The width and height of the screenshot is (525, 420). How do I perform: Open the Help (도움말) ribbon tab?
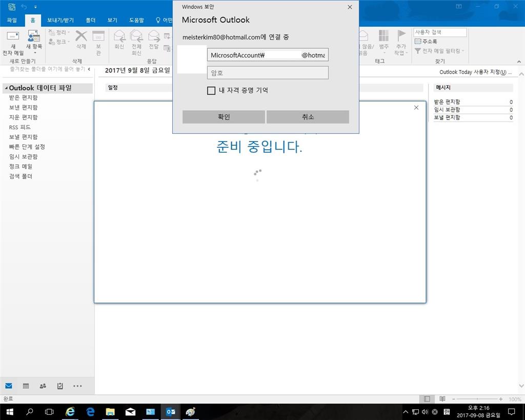coord(136,20)
